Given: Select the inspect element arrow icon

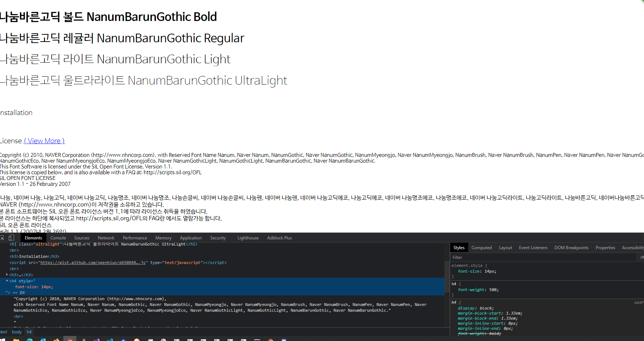Looking at the screenshot, I should (x=3, y=238).
